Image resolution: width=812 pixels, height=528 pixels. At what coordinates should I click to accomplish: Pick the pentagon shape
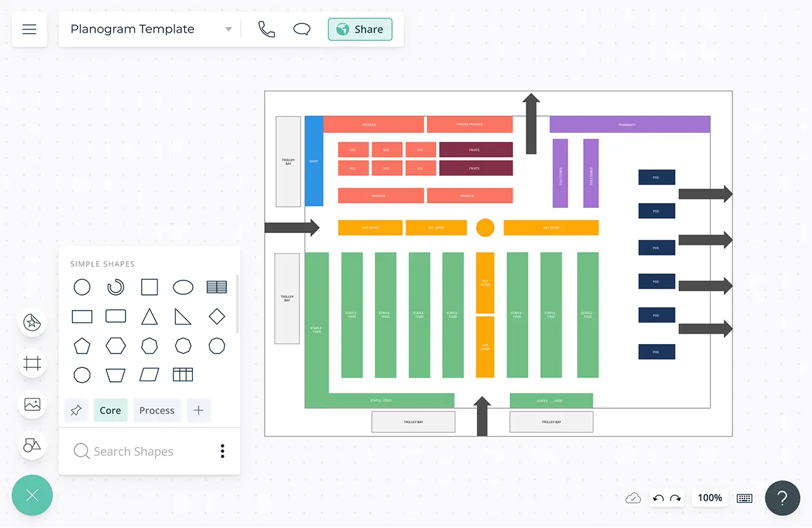82,346
